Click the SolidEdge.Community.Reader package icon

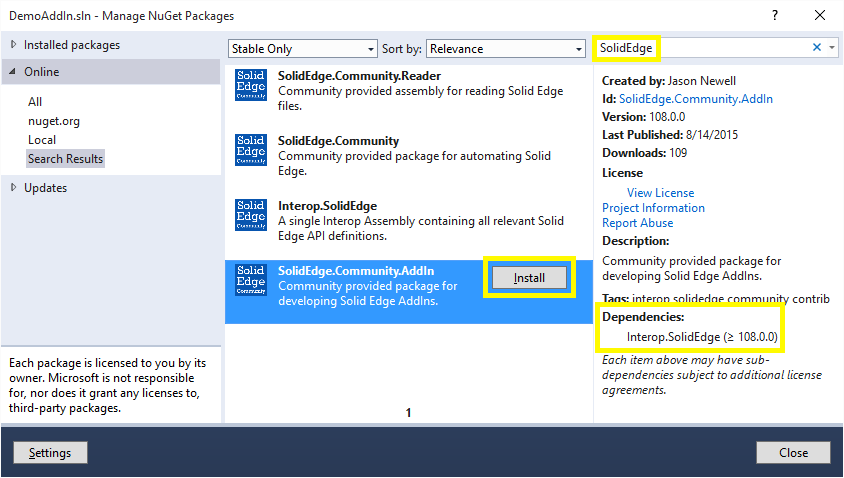[x=251, y=85]
